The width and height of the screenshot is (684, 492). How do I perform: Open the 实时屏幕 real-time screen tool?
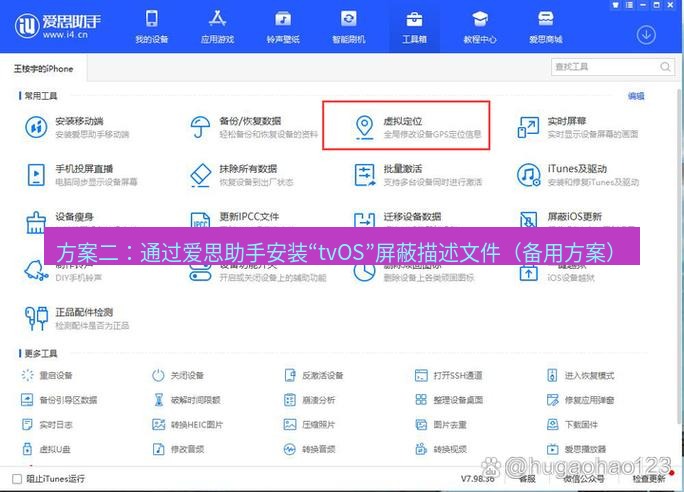(578, 127)
